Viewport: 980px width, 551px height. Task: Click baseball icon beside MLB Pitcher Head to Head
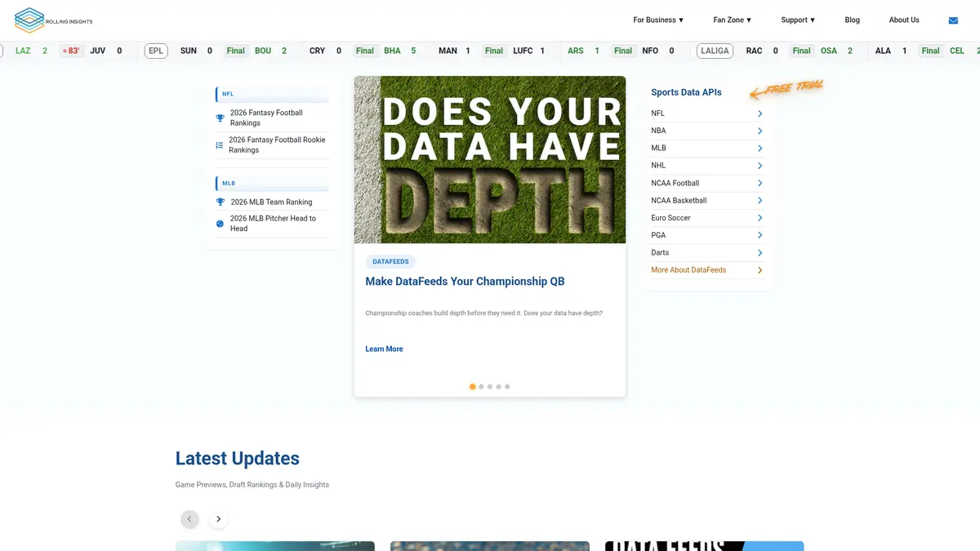pyautogui.click(x=220, y=224)
